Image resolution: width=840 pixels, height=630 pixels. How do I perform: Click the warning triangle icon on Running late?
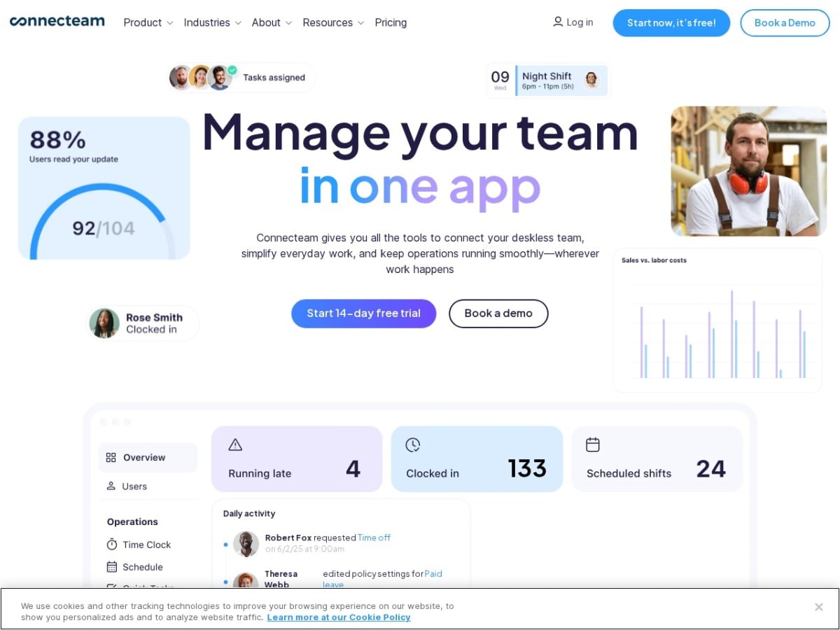(x=235, y=444)
